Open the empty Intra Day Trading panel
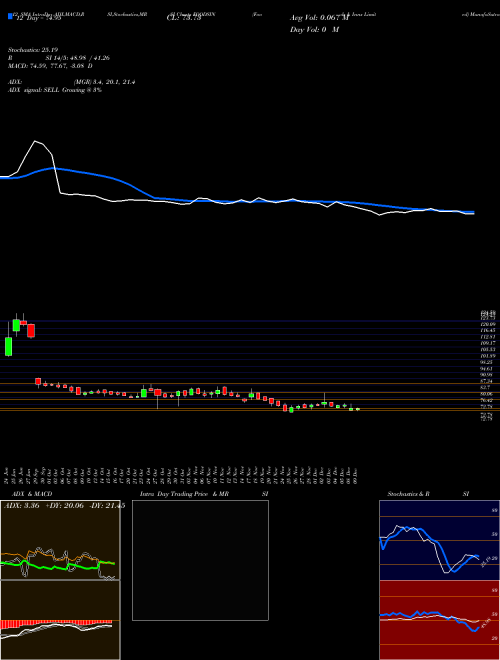The image size is (500, 660). pos(200,560)
